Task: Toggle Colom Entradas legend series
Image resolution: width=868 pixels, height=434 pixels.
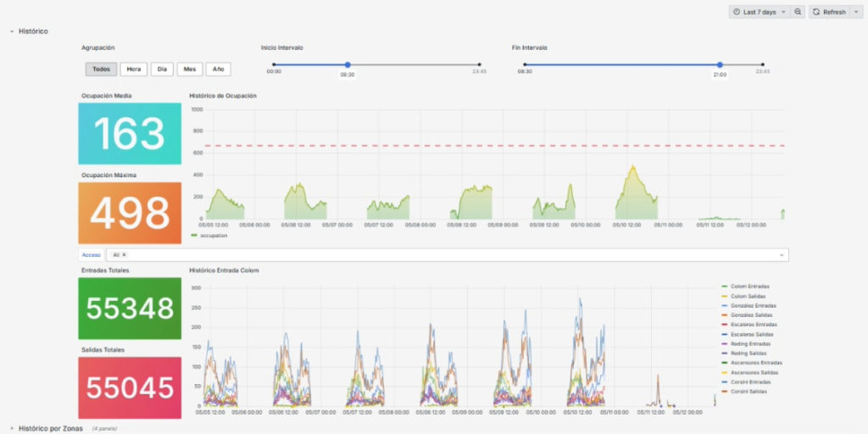Action: [x=749, y=287]
